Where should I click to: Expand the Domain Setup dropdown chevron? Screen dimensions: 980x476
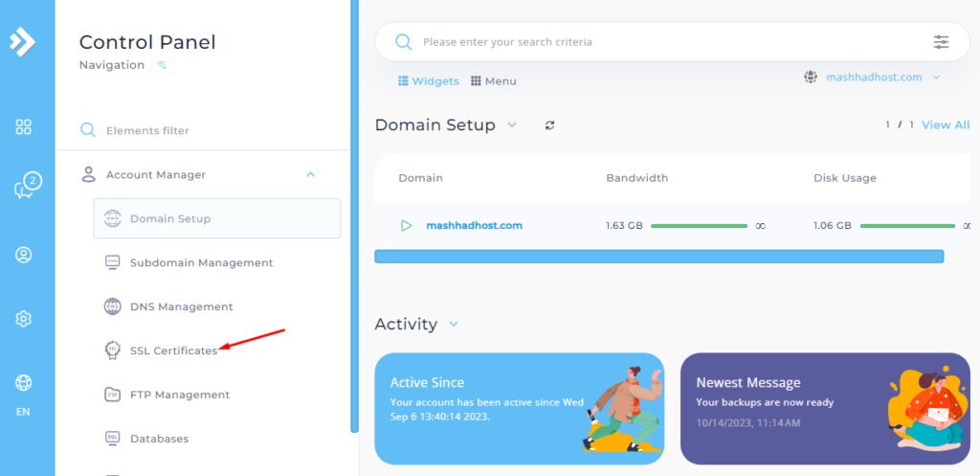(512, 125)
